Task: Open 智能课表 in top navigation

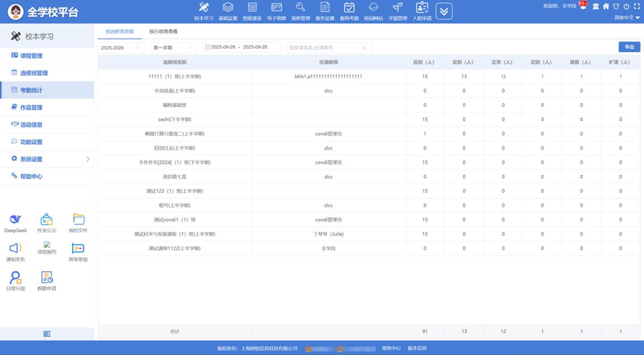Action: point(252,11)
